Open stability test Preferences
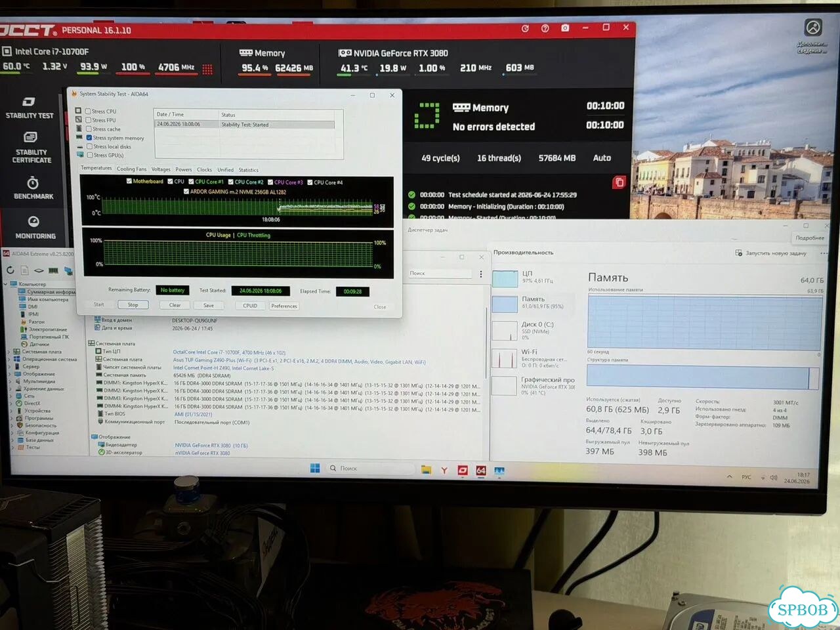Viewport: 840px width, 630px height. point(284,306)
